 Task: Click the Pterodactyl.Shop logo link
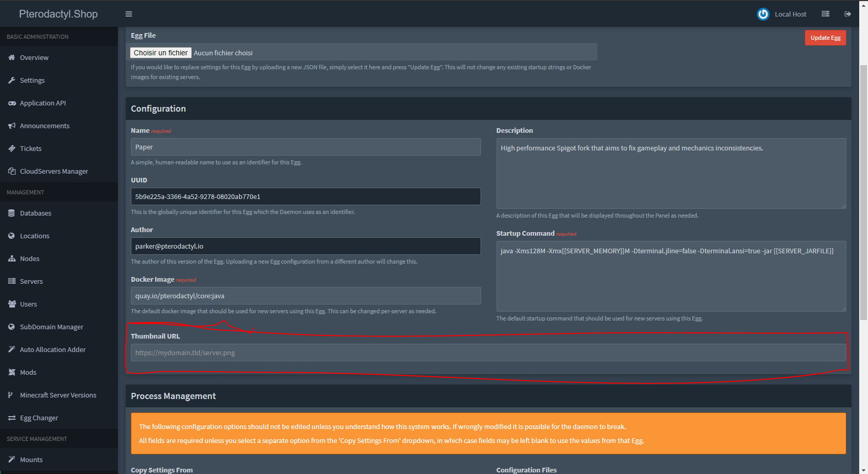[x=58, y=14]
